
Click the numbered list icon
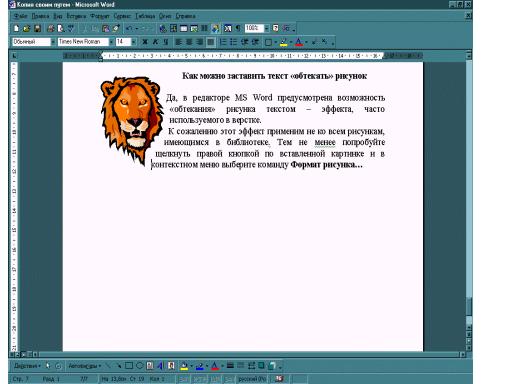(x=223, y=42)
